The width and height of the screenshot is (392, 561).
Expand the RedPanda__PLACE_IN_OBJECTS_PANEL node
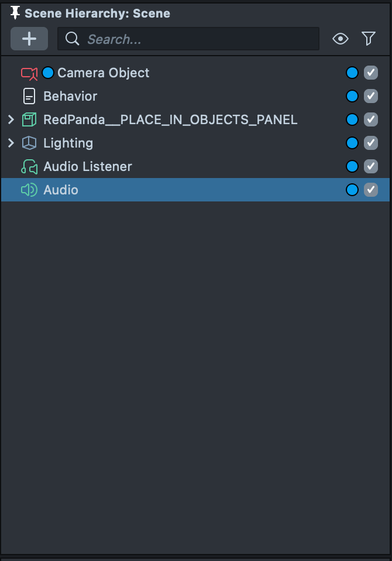click(x=11, y=119)
